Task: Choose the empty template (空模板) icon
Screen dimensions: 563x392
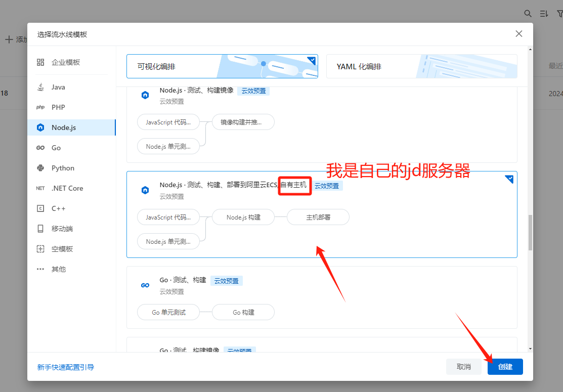Action: [x=40, y=249]
